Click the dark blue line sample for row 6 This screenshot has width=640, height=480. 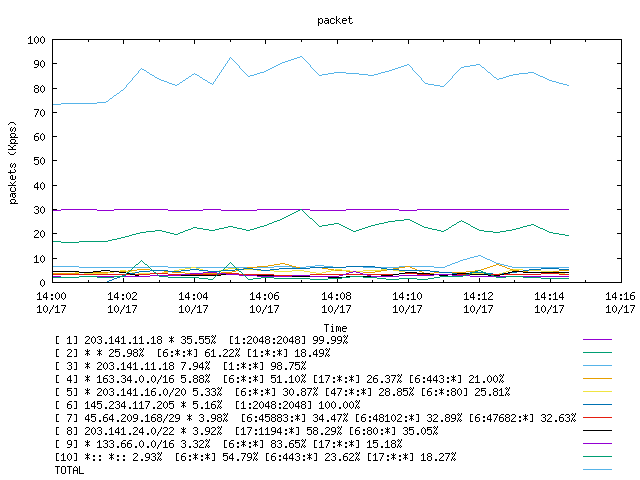598,405
